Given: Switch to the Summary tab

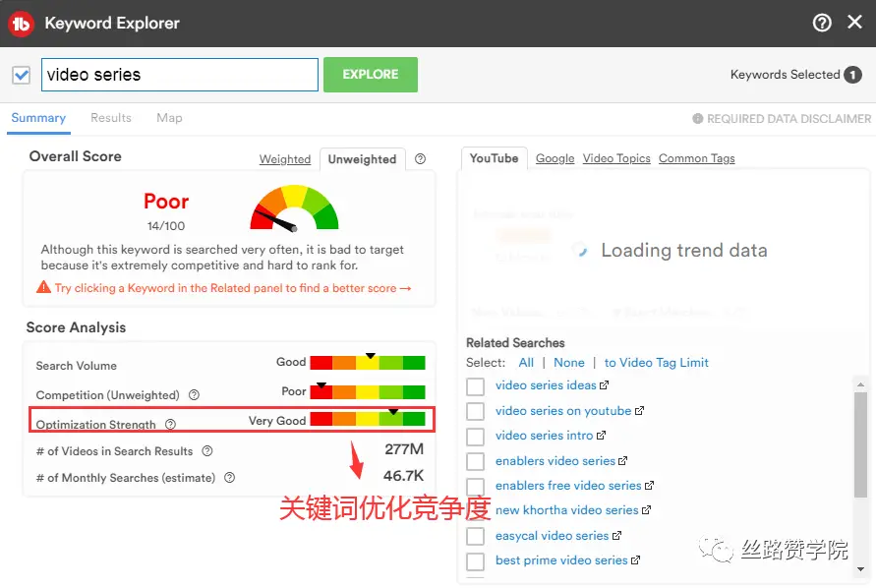Looking at the screenshot, I should pyautogui.click(x=38, y=118).
